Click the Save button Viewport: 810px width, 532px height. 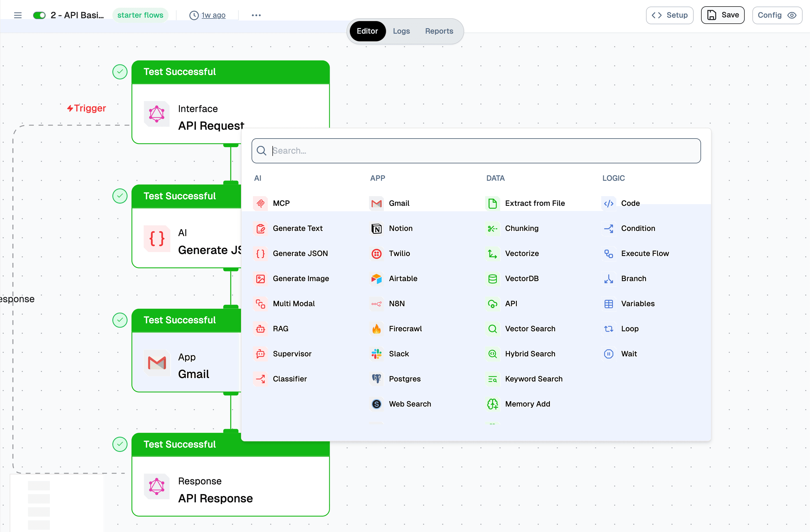click(722, 15)
